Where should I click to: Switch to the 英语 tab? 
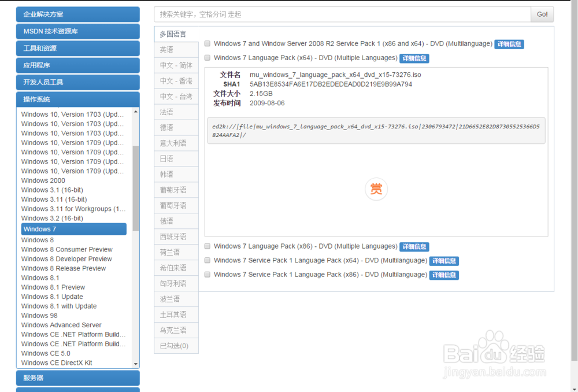pyautogui.click(x=176, y=50)
